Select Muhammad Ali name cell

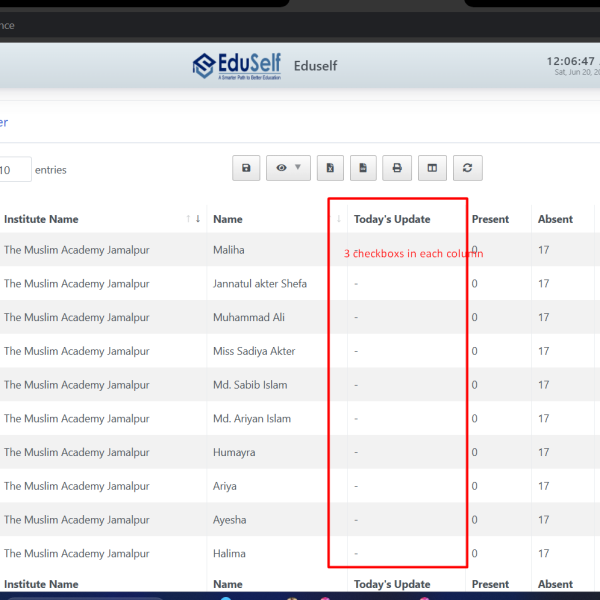click(x=249, y=317)
